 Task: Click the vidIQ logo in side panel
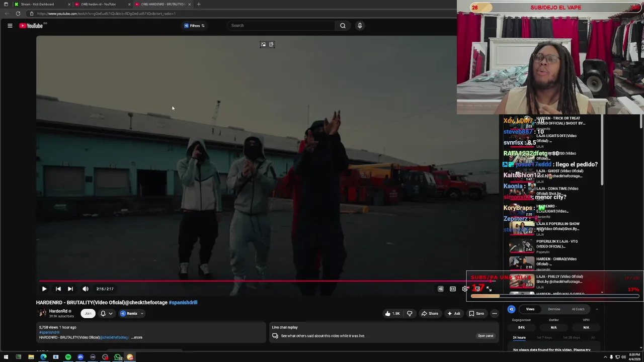511,309
